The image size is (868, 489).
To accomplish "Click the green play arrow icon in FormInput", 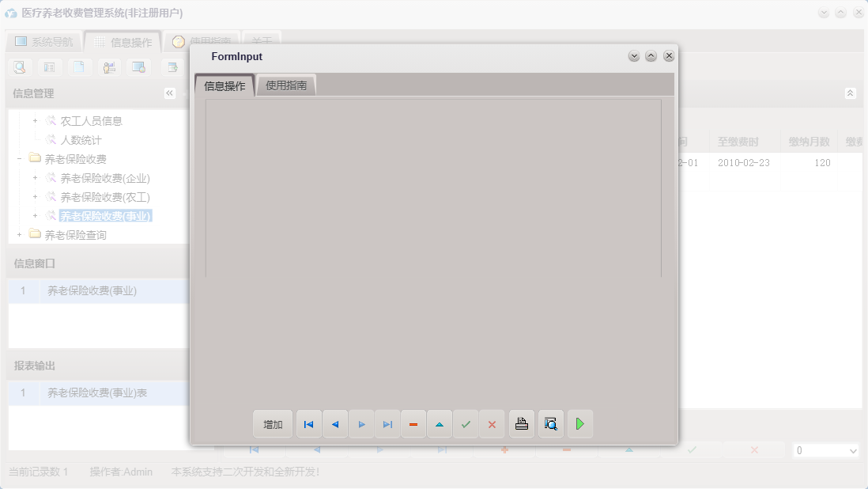I will (580, 424).
